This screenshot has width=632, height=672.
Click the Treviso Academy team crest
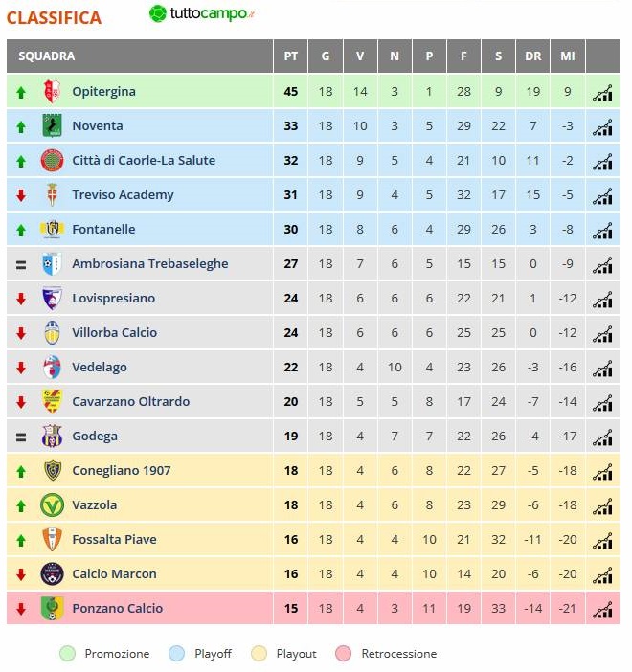point(52,194)
